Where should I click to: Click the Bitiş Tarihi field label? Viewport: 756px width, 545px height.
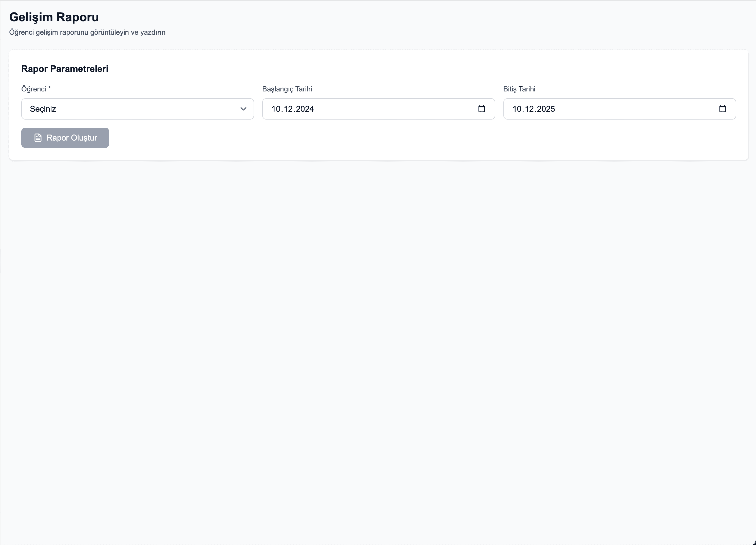519,89
